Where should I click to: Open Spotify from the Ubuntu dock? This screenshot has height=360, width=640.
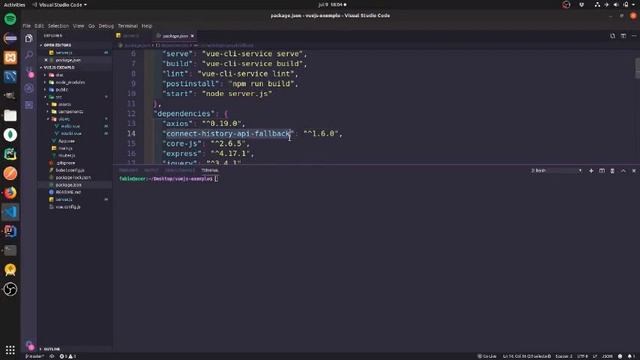[x=10, y=19]
